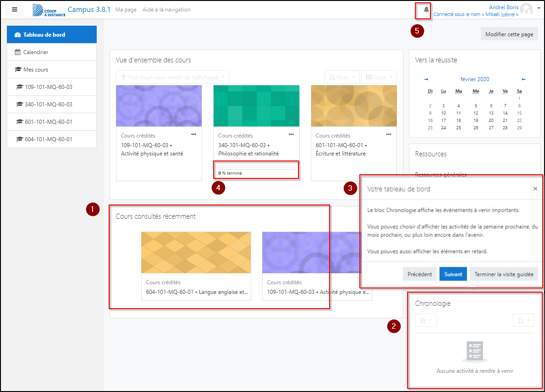The image size is (545, 392).
Task: Open the Nom sort dropdown
Action: 342,77
